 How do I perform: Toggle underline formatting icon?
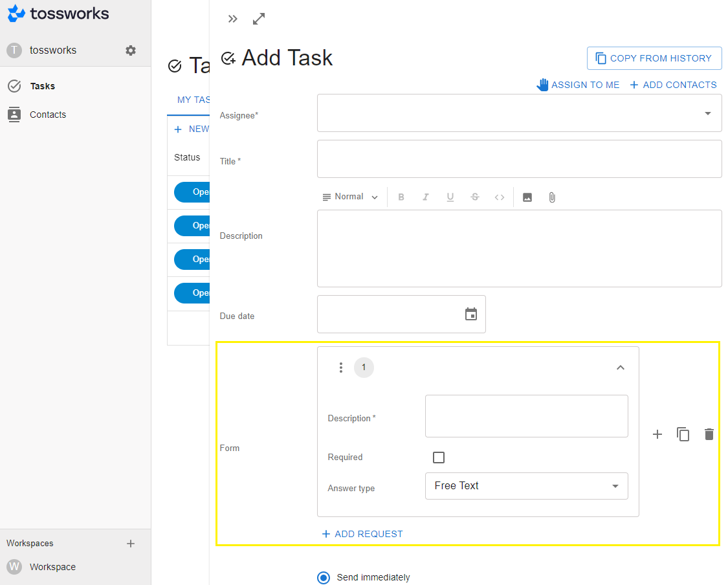pos(450,197)
